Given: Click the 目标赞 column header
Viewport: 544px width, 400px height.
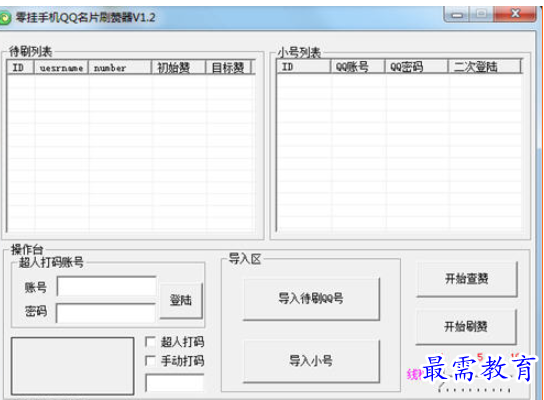Looking at the screenshot, I should click(230, 67).
